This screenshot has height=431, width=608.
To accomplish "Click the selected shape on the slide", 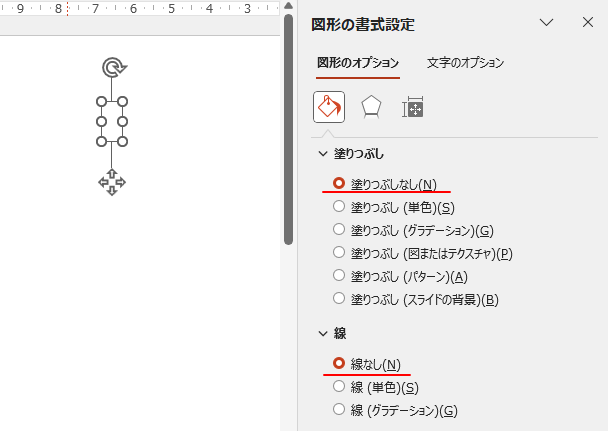I will click(x=112, y=122).
